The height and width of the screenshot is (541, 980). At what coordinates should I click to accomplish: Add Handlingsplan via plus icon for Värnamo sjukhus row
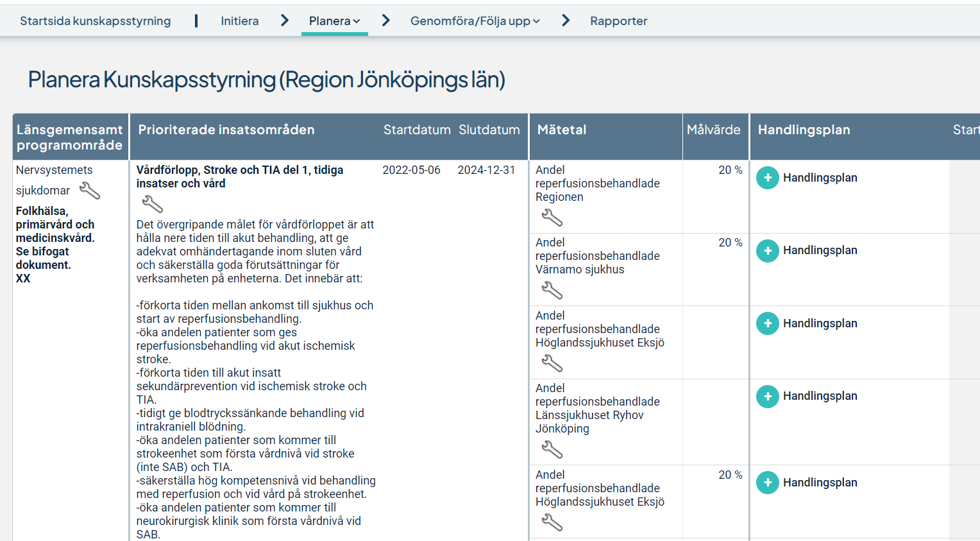768,250
